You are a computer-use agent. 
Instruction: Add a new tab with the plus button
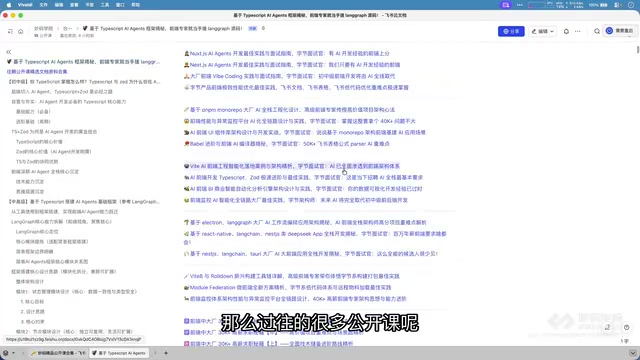click(x=166, y=353)
